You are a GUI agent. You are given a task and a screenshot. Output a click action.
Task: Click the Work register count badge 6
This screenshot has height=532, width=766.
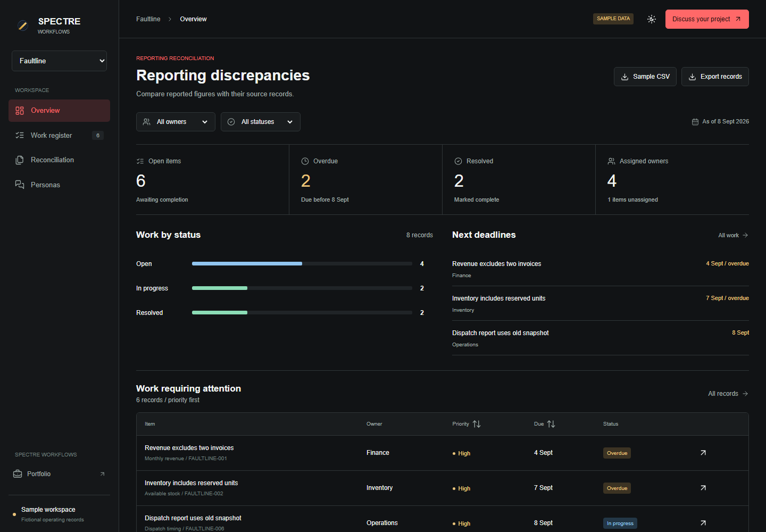click(98, 136)
